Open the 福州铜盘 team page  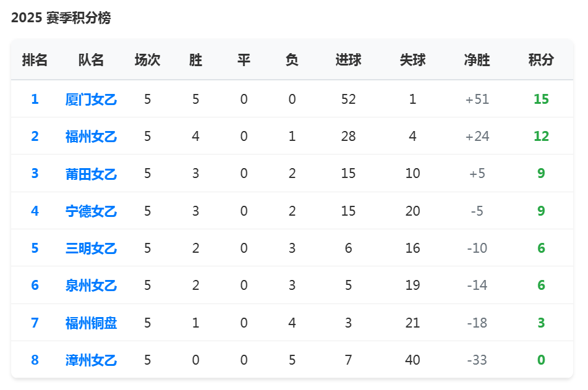coord(90,323)
